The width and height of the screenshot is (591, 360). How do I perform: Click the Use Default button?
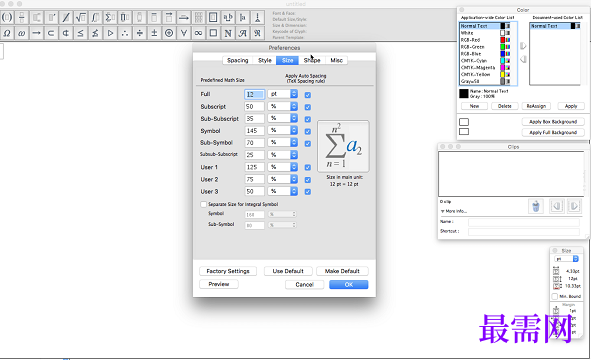click(x=288, y=271)
